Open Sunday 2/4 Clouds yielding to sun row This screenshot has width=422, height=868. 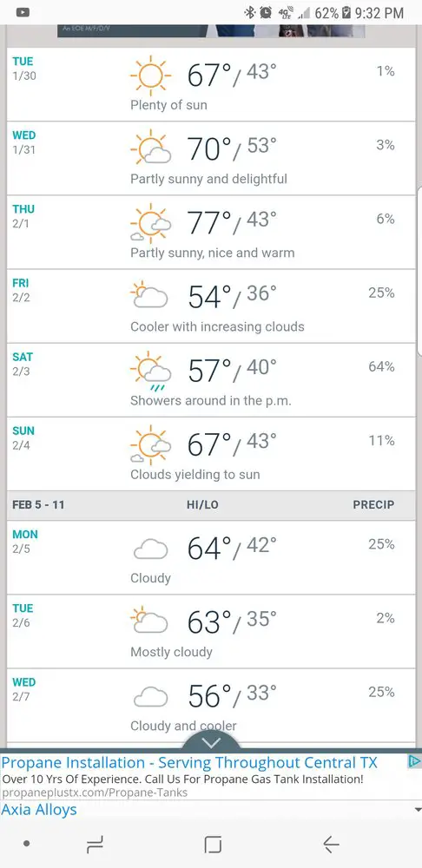(210, 454)
